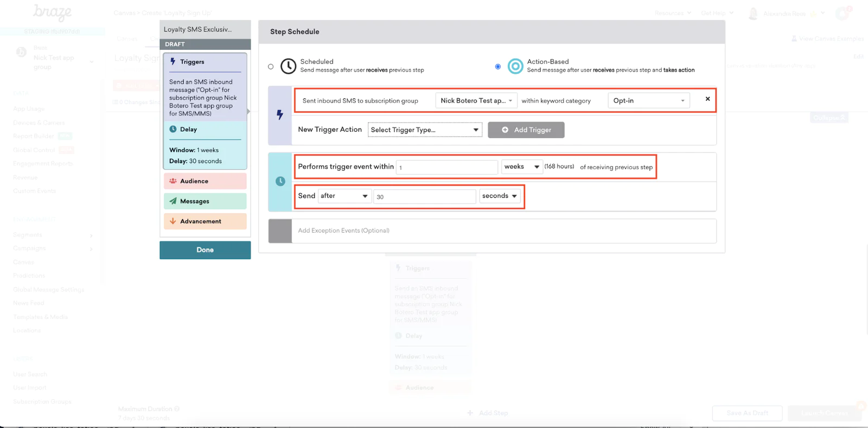Click View Canvas Examples link
Image resolution: width=868 pixels, height=428 pixels.
coord(827,39)
